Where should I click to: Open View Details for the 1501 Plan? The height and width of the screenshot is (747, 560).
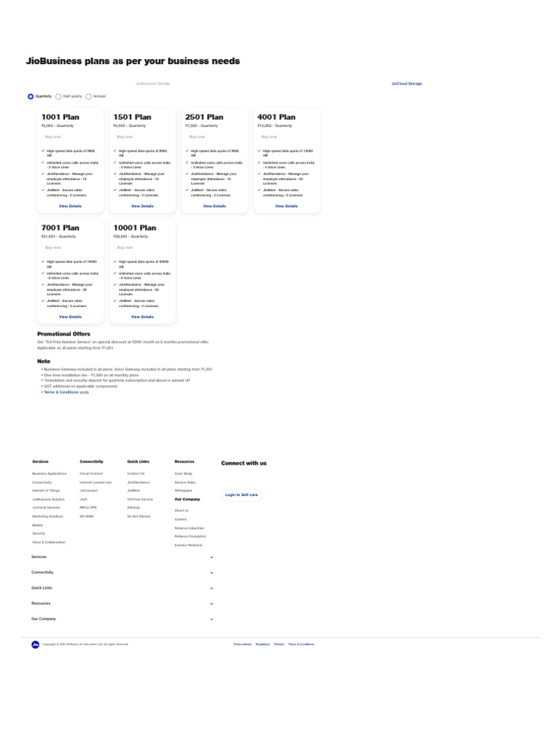click(x=142, y=206)
